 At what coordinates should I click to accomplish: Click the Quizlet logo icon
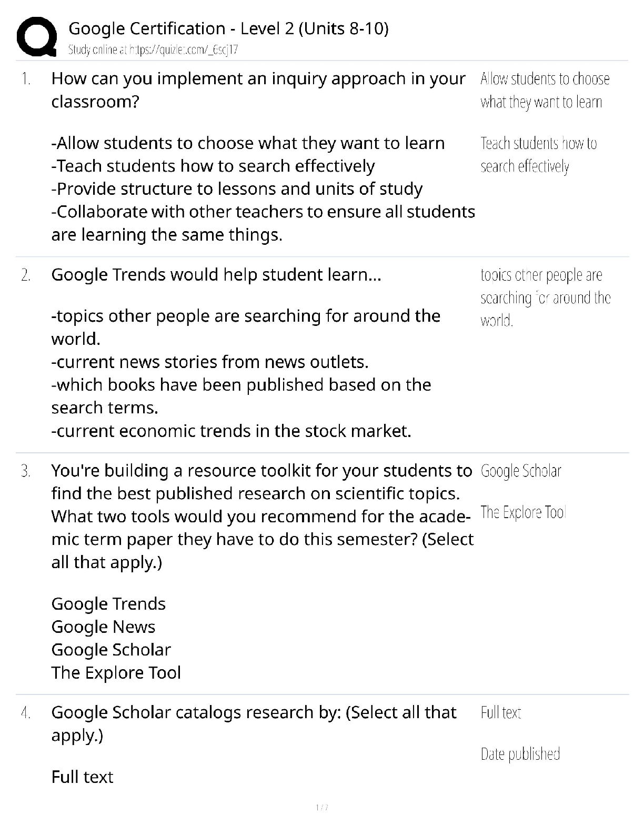pyautogui.click(x=37, y=36)
